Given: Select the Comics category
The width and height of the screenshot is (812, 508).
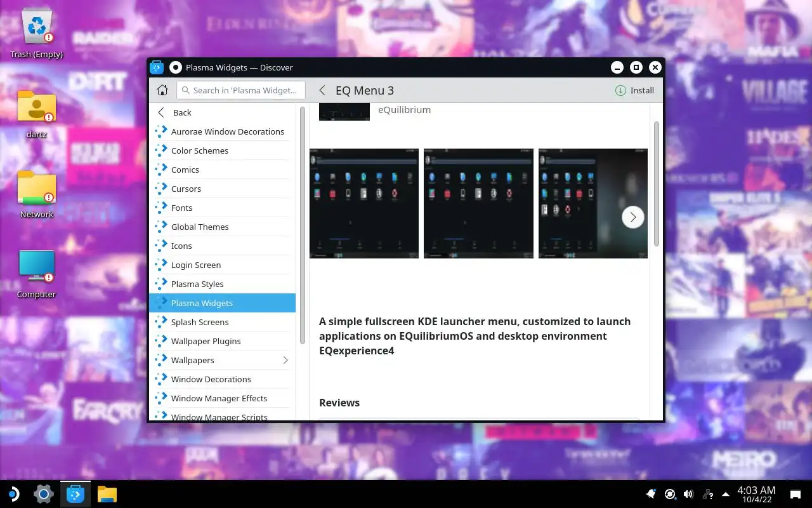Looking at the screenshot, I should tap(223, 170).
